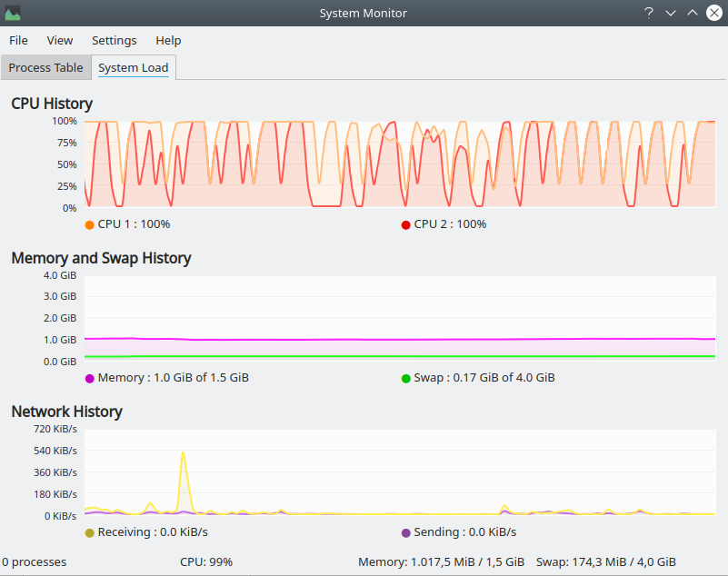The width and height of the screenshot is (728, 576).
Task: Open the Settings menu
Action: (115, 40)
